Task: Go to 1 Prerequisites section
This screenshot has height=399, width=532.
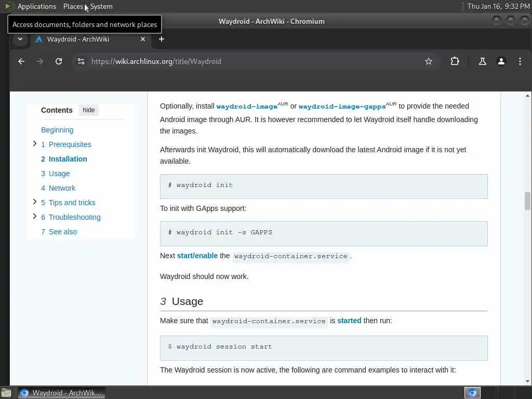Action: (x=66, y=144)
